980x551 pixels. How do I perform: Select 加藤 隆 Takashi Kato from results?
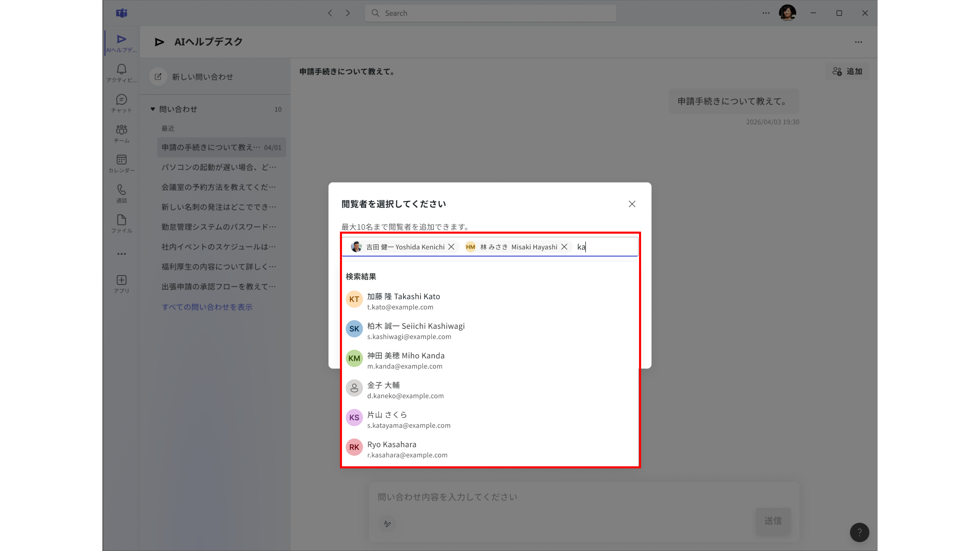pos(490,301)
